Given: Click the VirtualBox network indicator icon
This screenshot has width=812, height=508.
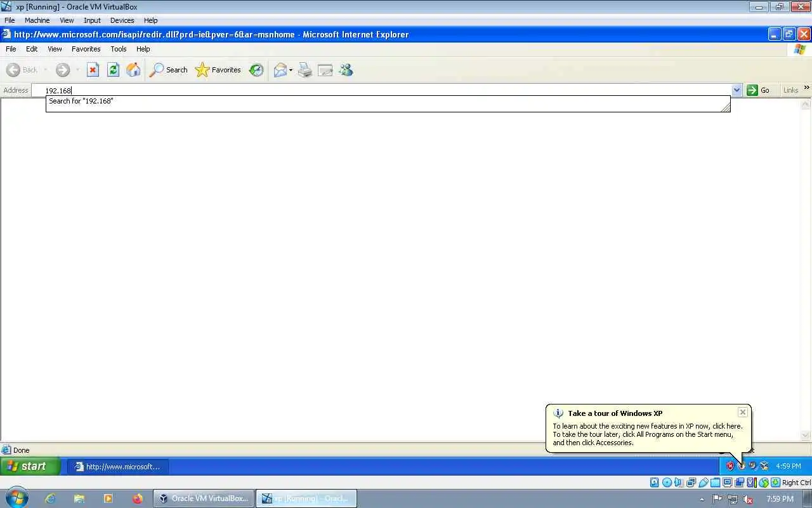Looking at the screenshot, I should tap(691, 483).
